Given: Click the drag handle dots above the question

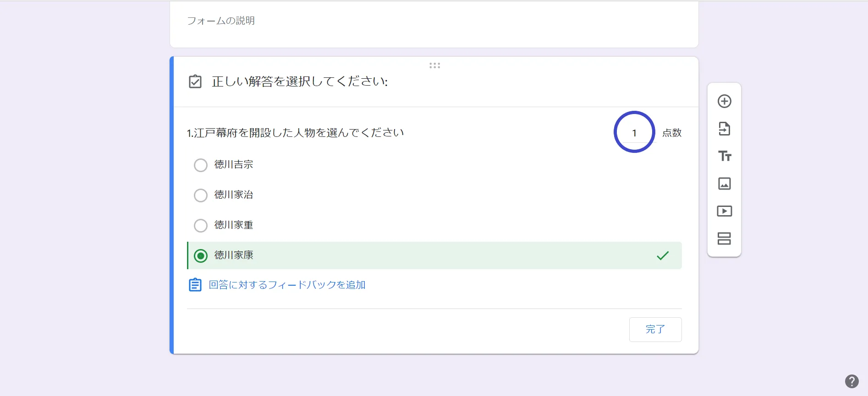Looking at the screenshot, I should click(x=434, y=65).
